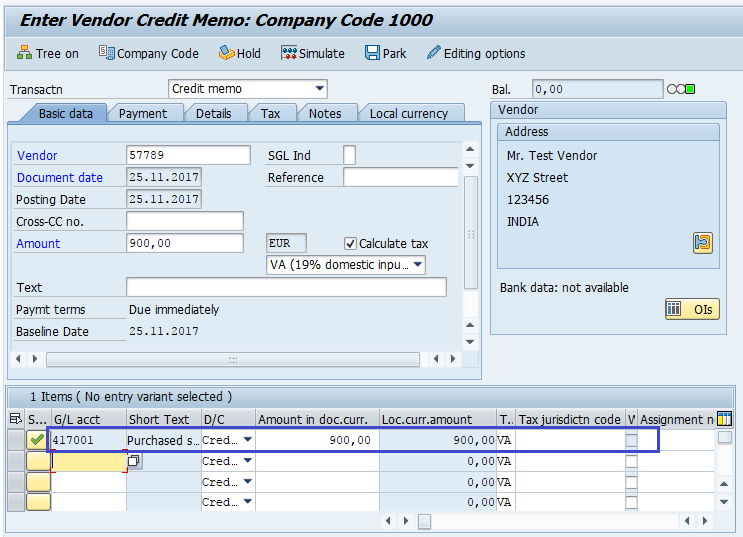Click the EUR currency field
This screenshot has width=743, height=537.
(x=286, y=243)
